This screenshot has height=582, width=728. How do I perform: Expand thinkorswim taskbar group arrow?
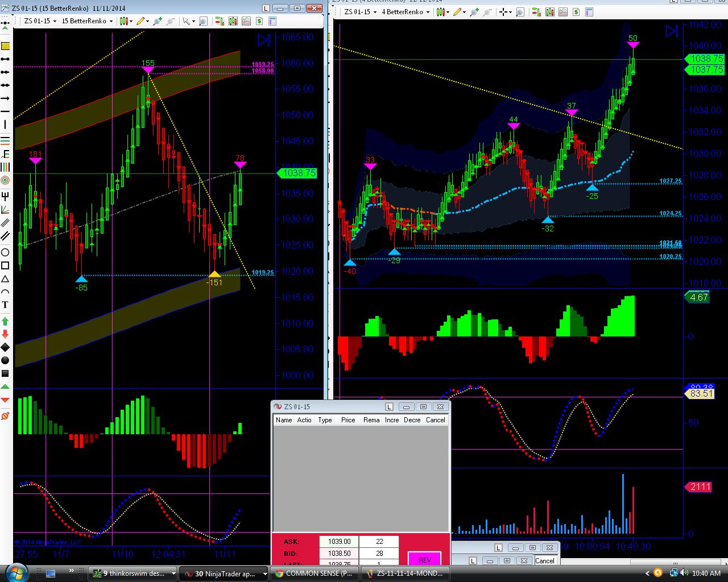coord(173,573)
